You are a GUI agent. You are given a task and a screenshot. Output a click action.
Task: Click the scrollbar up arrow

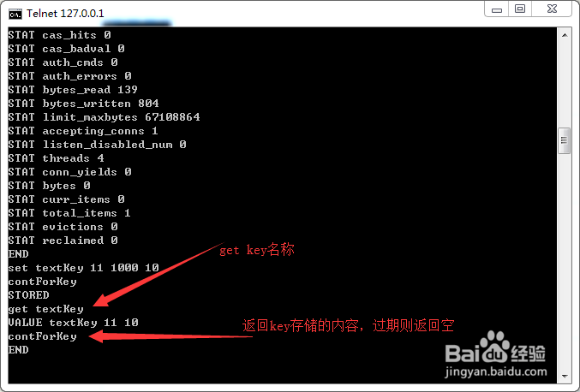click(x=565, y=35)
